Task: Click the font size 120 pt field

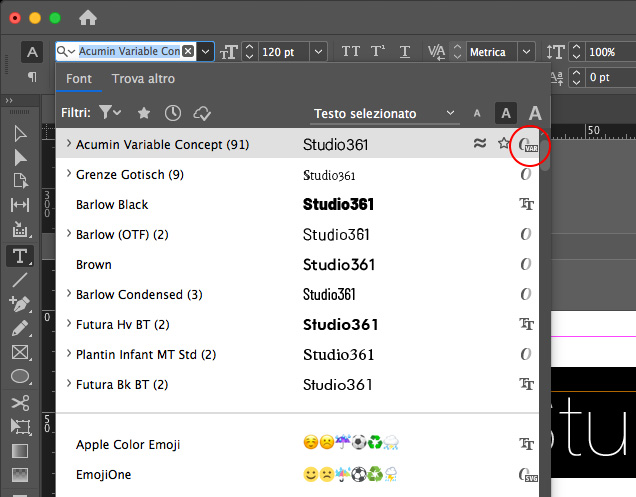Action: tap(284, 52)
